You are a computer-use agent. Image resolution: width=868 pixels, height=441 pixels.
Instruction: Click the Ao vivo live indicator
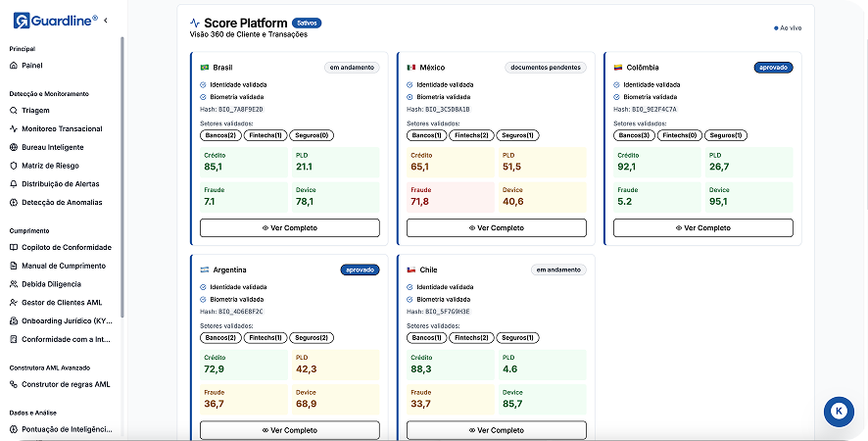788,28
